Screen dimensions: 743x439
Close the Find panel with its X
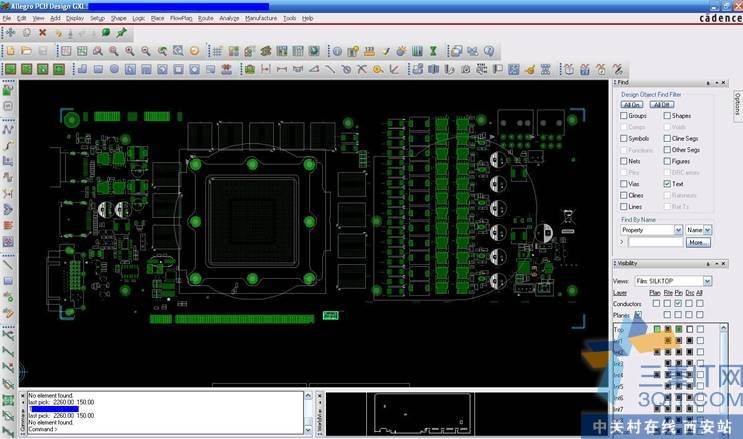coord(724,82)
